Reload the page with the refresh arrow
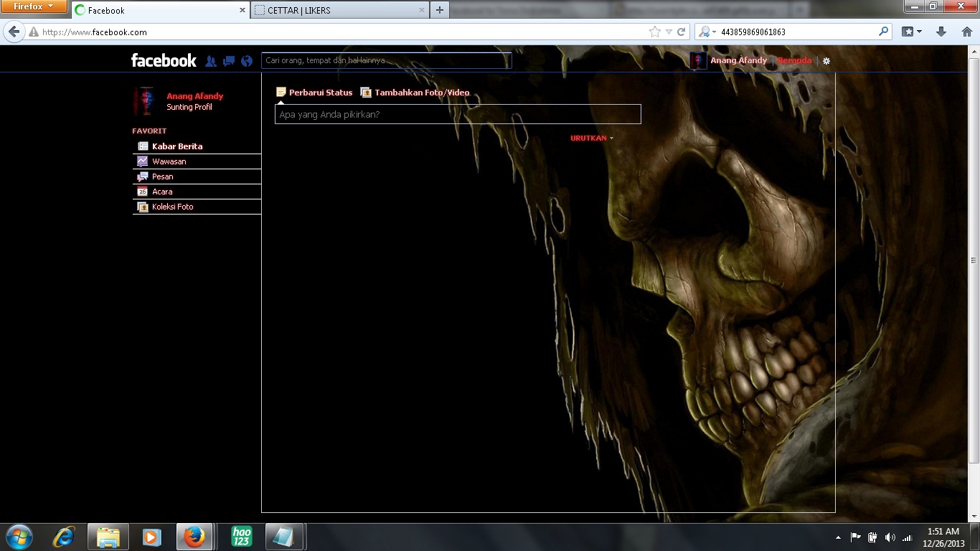This screenshot has height=551, width=980. click(681, 32)
